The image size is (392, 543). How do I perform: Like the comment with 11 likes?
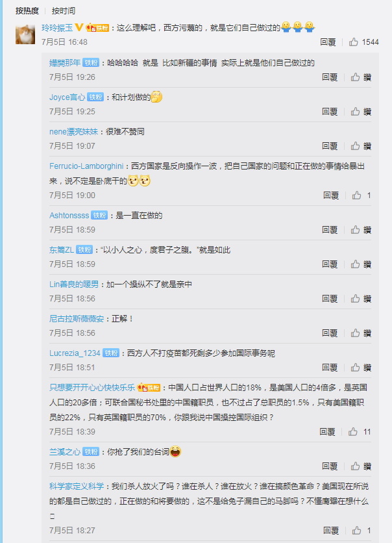click(x=360, y=432)
